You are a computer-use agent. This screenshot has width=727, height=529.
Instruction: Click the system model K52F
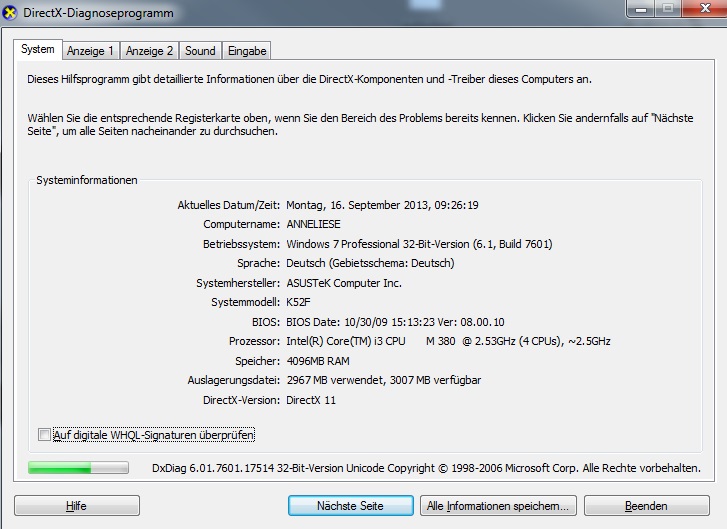pyautogui.click(x=299, y=302)
